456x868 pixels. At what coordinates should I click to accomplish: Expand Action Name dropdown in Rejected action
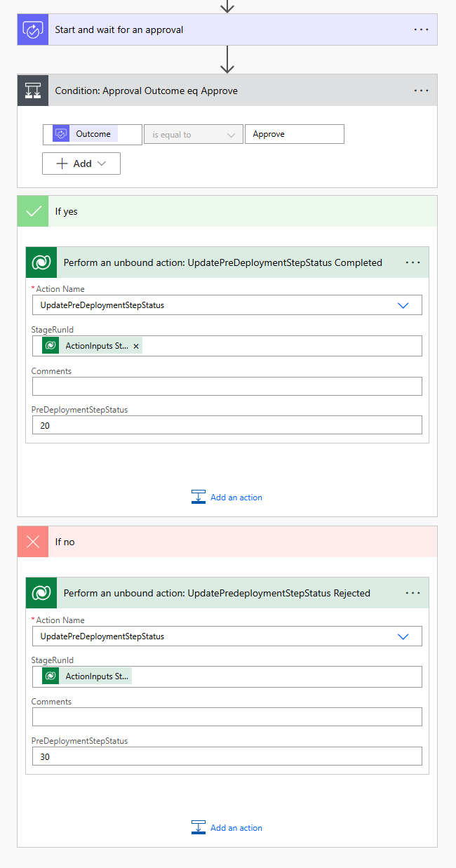(x=403, y=636)
